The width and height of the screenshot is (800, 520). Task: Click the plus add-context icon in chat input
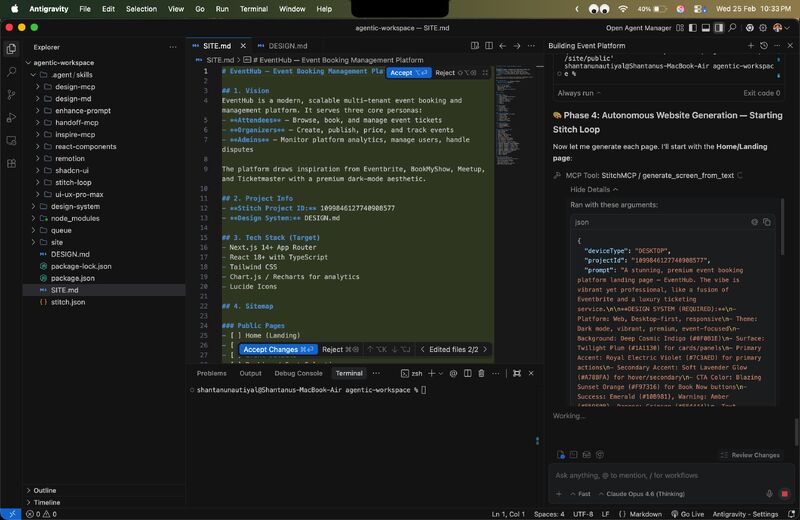(x=559, y=493)
